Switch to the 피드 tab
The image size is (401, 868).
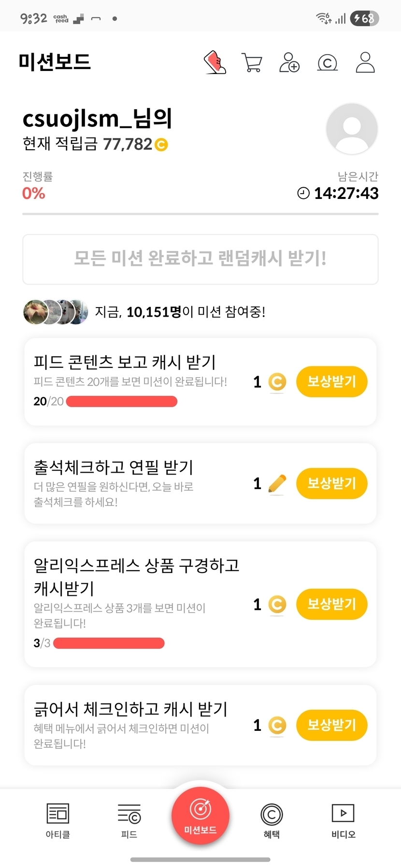[129, 821]
